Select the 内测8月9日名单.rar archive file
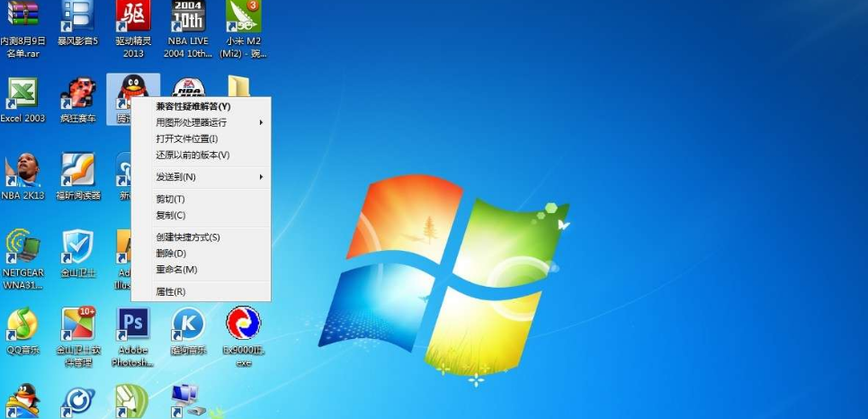The height and width of the screenshot is (419, 868). click(22, 16)
